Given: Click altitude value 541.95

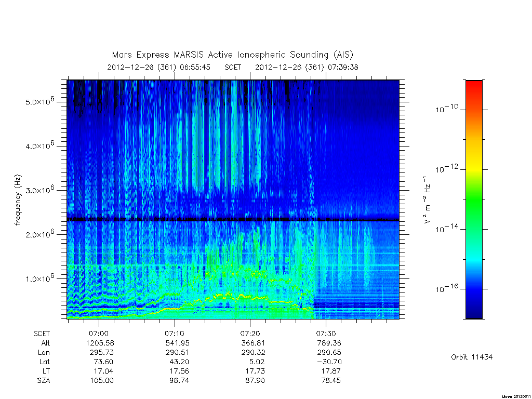Looking at the screenshot, I should click(x=177, y=343).
